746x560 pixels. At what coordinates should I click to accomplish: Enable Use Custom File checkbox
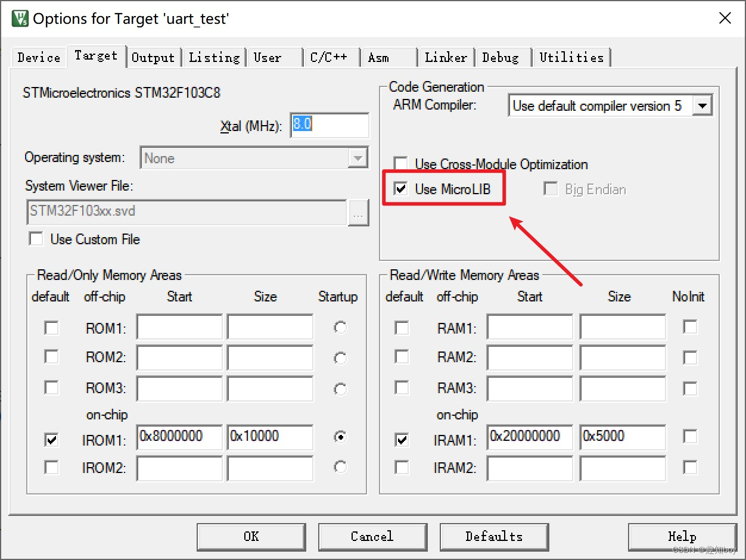(36, 239)
